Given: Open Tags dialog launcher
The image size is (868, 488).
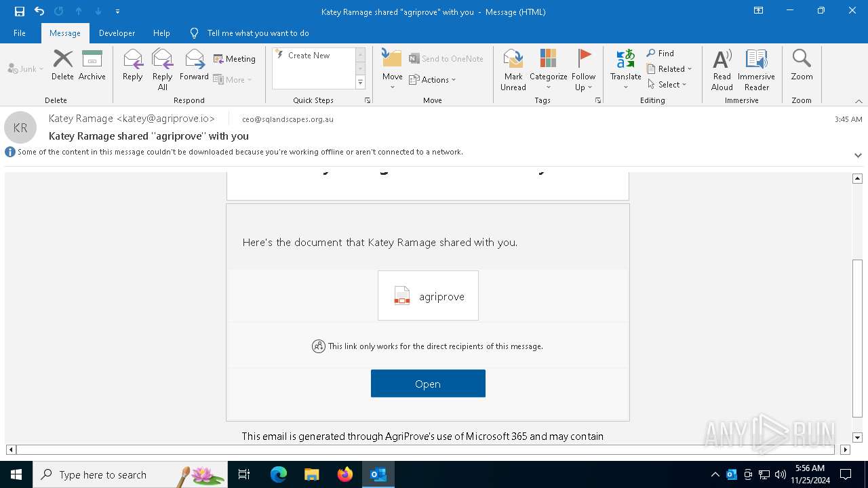Looking at the screenshot, I should (x=598, y=100).
